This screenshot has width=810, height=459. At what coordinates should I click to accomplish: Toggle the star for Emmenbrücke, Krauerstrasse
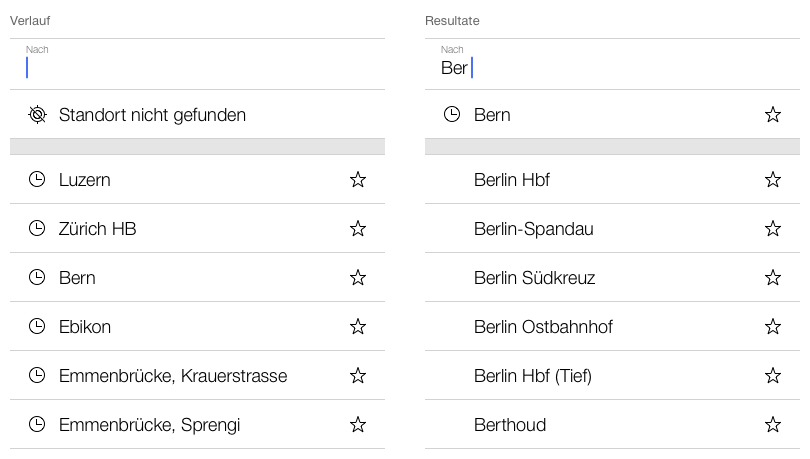[x=358, y=376]
